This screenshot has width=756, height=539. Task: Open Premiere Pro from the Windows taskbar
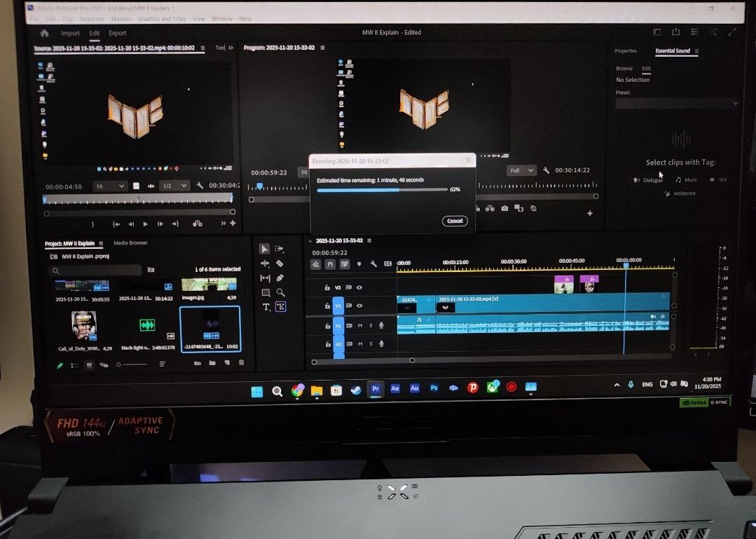click(376, 388)
